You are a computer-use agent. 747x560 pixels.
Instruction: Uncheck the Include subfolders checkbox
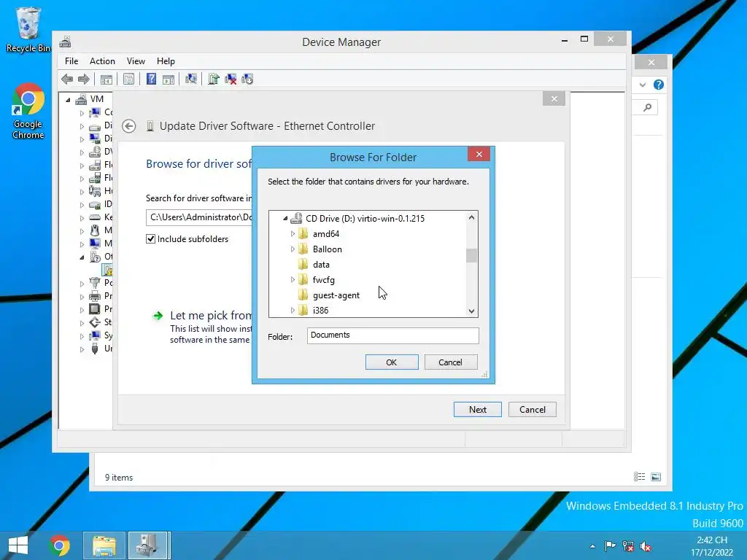[150, 239]
